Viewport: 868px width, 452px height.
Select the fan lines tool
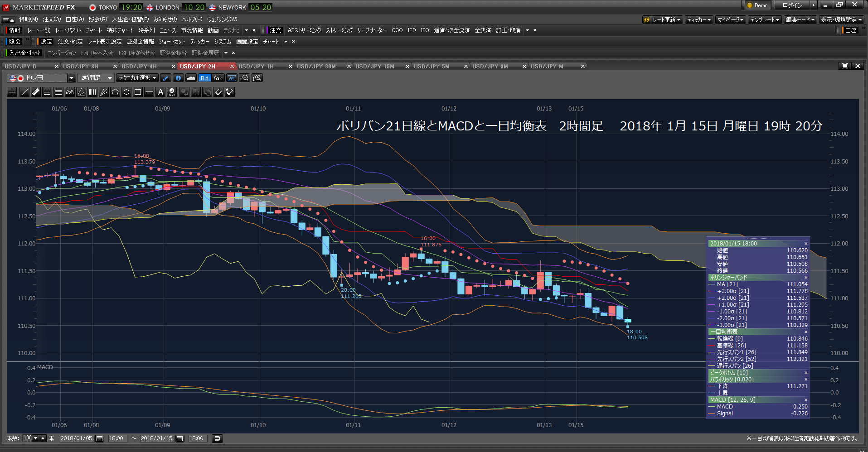81,92
